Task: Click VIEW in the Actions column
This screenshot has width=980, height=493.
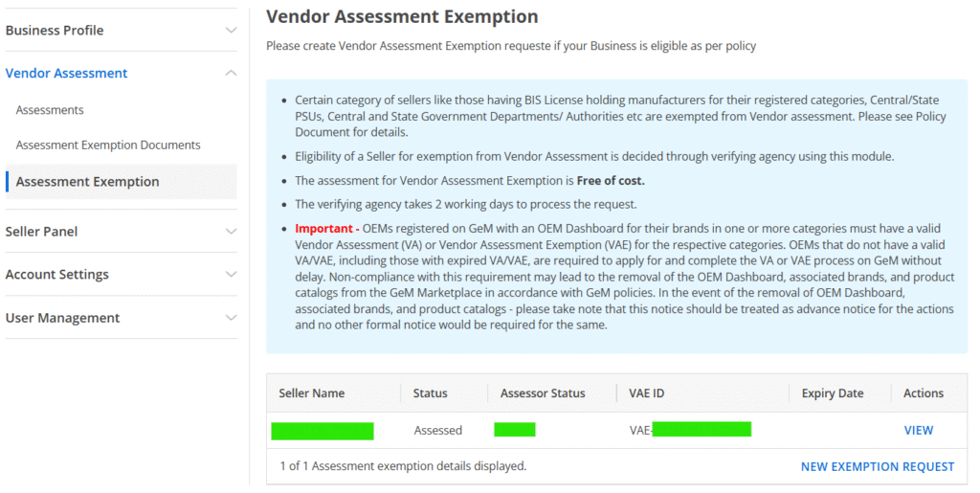Action: pos(918,431)
